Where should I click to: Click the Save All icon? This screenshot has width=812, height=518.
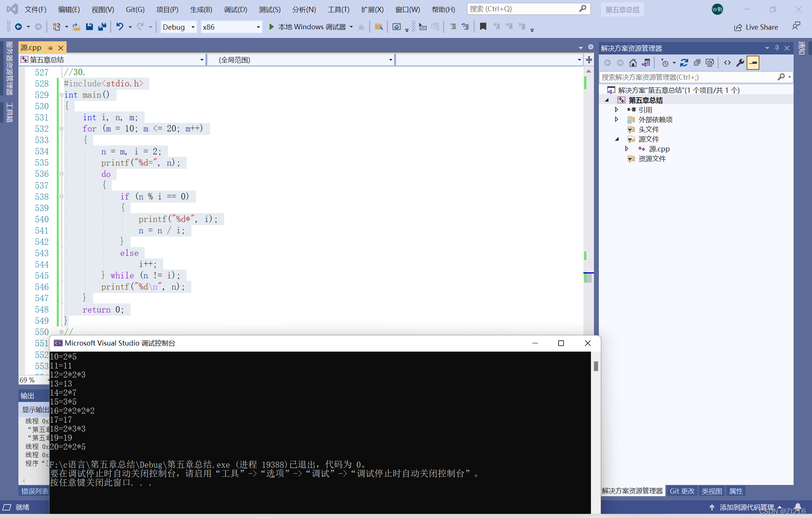pos(102,27)
